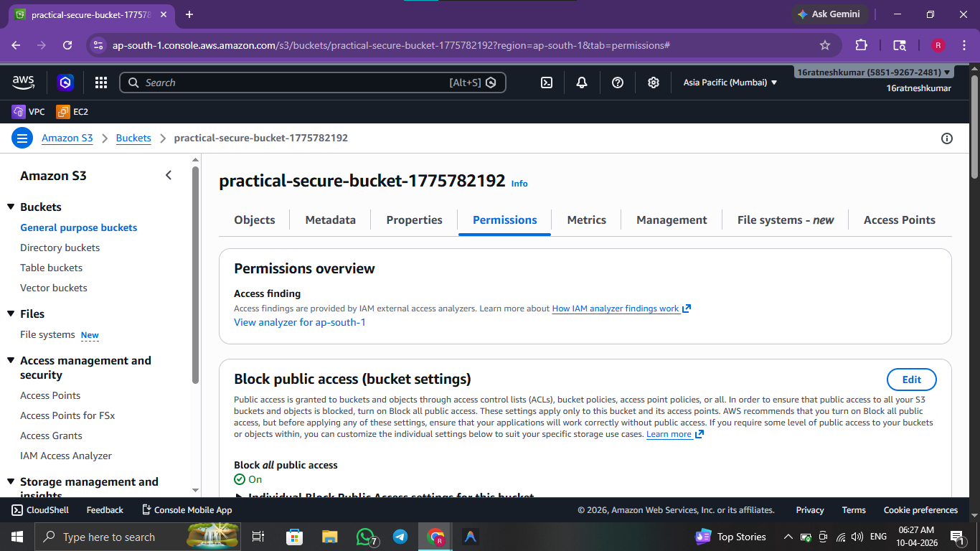Switch to the Objects tab
Image resolution: width=980 pixels, height=551 pixels.
click(255, 220)
